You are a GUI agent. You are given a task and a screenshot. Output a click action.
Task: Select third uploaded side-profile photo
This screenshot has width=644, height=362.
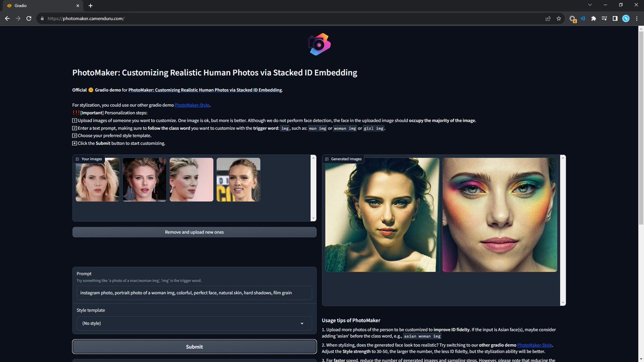pos(192,180)
